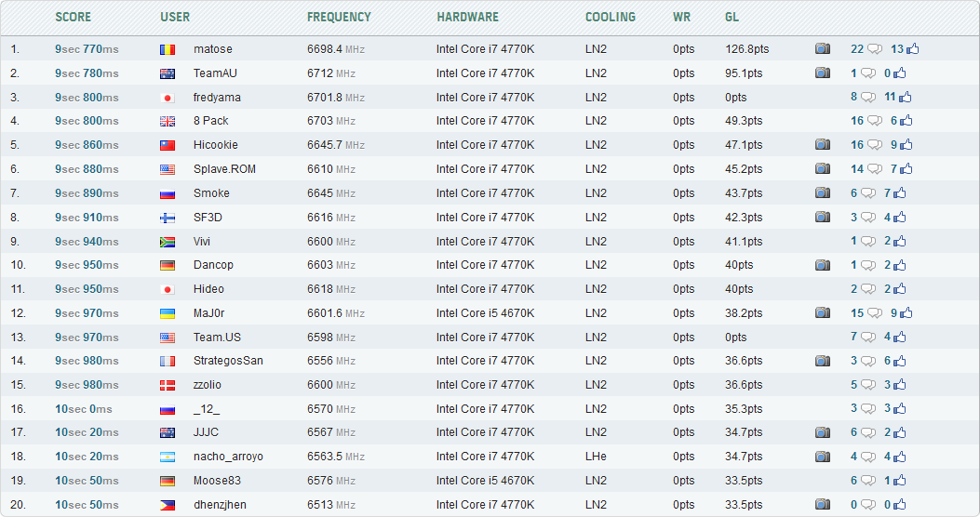Open score 9sec 780ms submission
The image size is (980, 517).
87,73
